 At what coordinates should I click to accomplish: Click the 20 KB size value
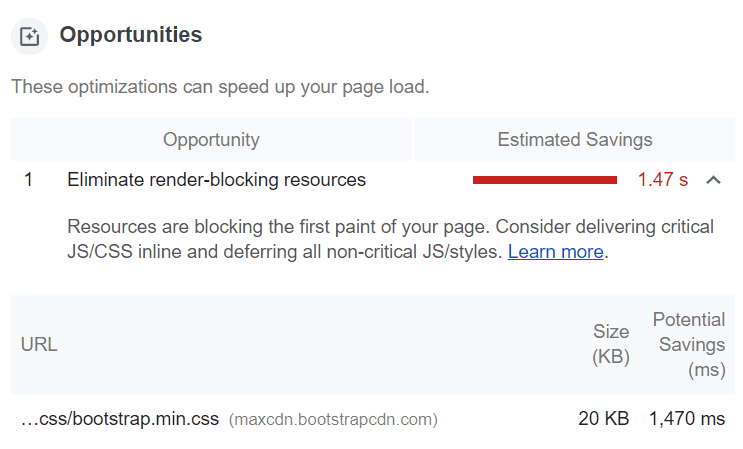tap(603, 419)
